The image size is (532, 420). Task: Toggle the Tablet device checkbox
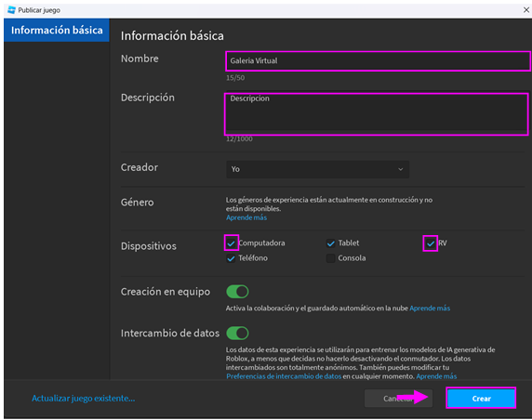point(331,243)
